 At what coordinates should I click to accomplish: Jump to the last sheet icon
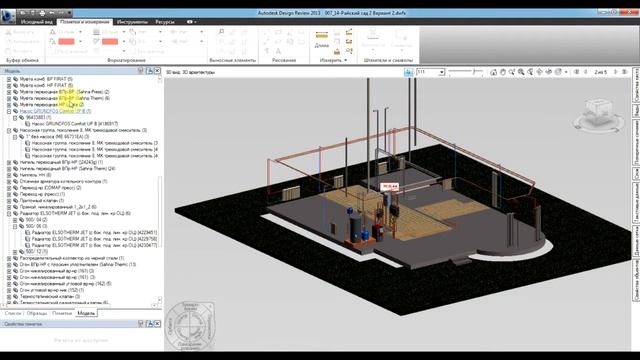[x=624, y=72]
